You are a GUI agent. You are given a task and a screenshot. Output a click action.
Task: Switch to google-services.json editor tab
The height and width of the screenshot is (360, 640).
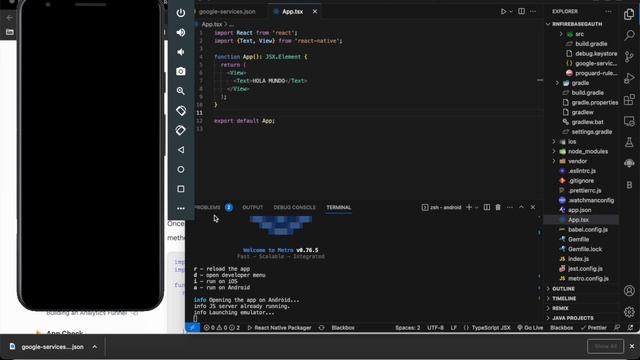click(227, 11)
